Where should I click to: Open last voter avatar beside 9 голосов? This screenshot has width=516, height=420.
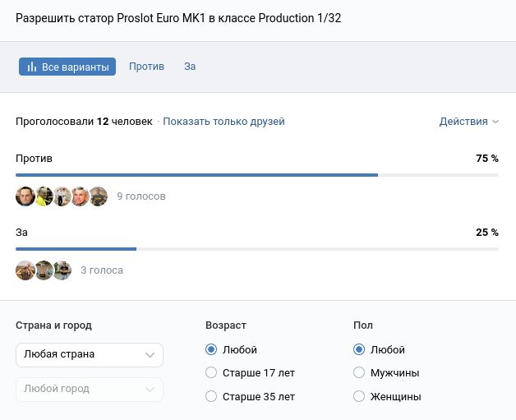click(x=98, y=196)
